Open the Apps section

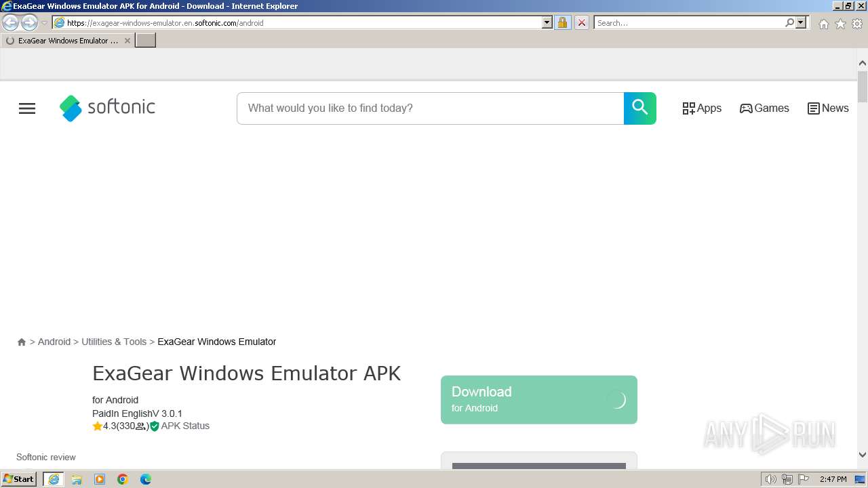tap(702, 108)
